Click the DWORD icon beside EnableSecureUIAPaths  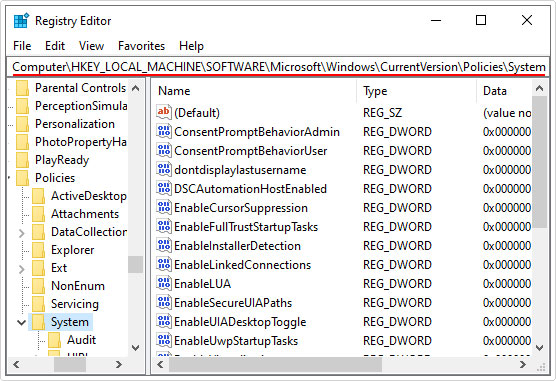point(163,302)
